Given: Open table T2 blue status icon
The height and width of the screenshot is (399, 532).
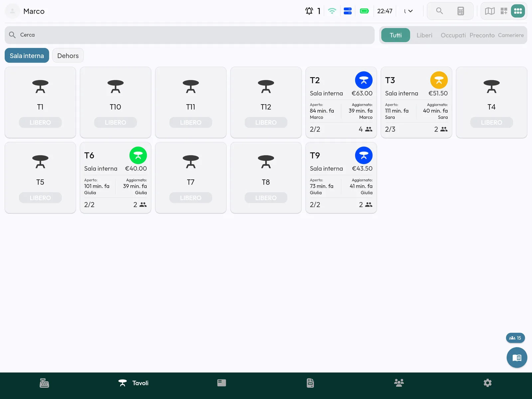Looking at the screenshot, I should (364, 80).
